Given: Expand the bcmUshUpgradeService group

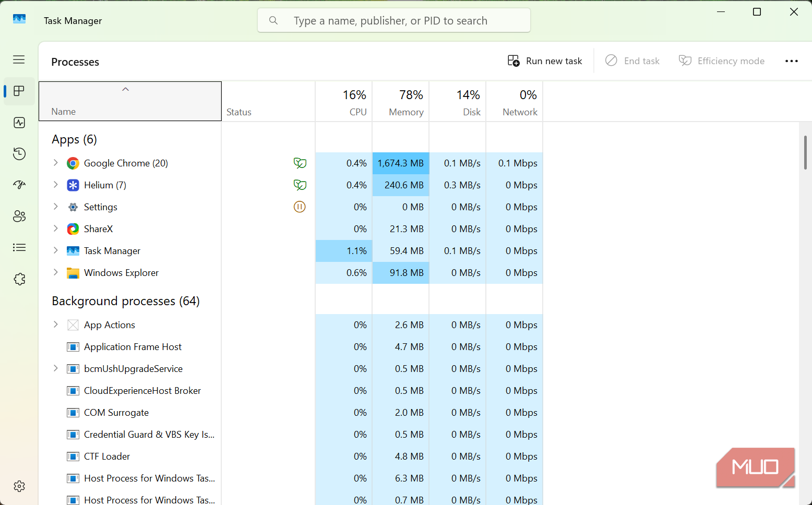Looking at the screenshot, I should 56,368.
